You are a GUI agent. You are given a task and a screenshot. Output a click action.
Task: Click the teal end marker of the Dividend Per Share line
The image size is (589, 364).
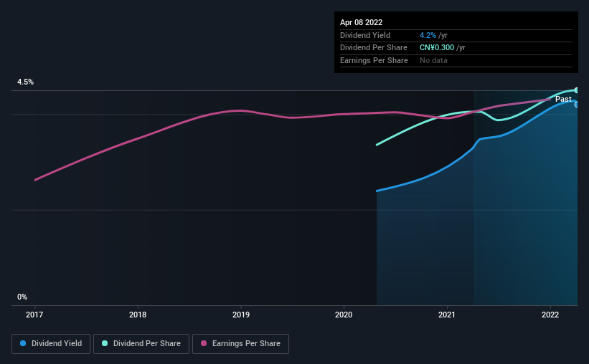[x=577, y=90]
